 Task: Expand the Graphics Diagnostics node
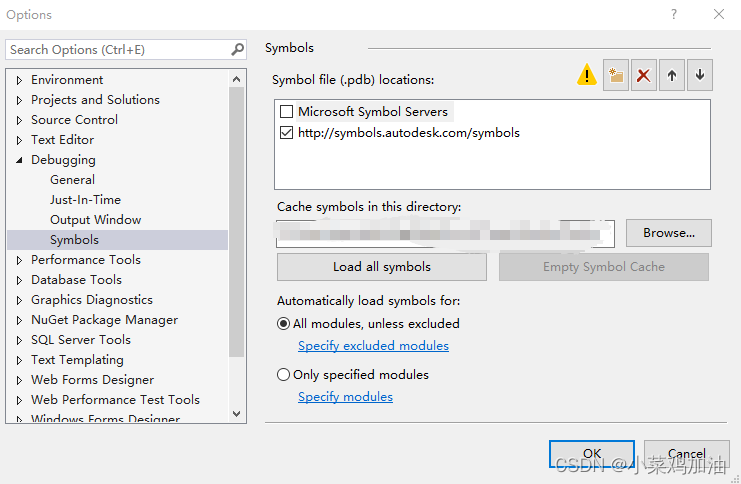click(19, 300)
